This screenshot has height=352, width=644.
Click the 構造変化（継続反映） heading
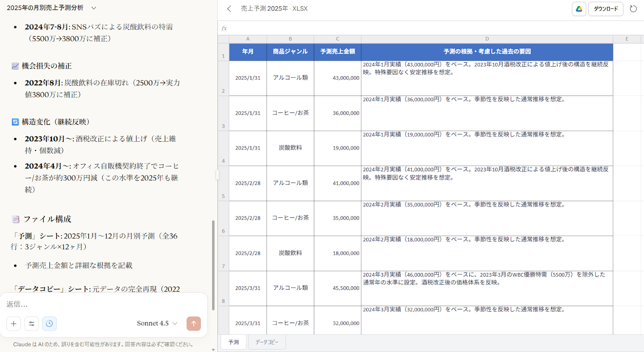(56, 122)
